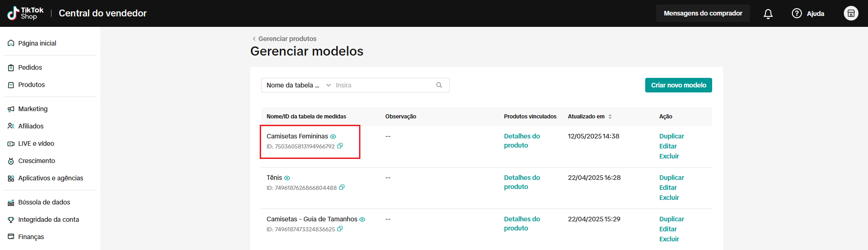This screenshot has width=868, height=250.
Task: Excluir the Tênis table
Action: point(669,198)
